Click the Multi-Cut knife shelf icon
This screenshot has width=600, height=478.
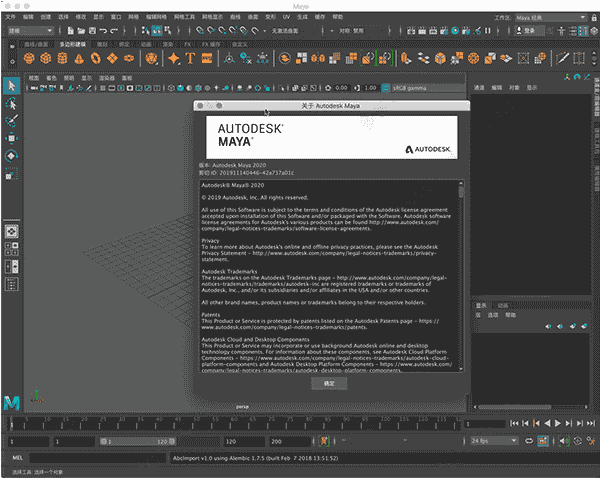tap(562, 58)
